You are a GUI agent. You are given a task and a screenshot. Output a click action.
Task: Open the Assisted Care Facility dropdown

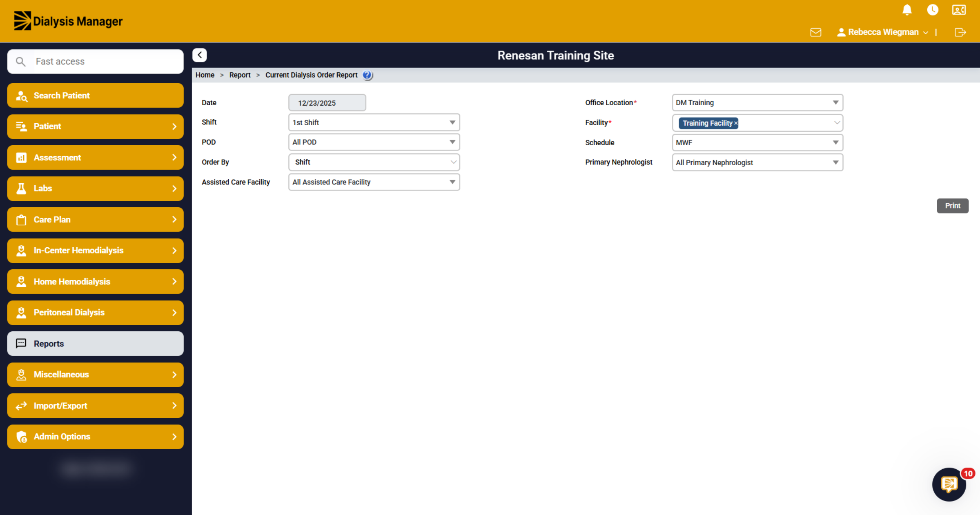[374, 182]
